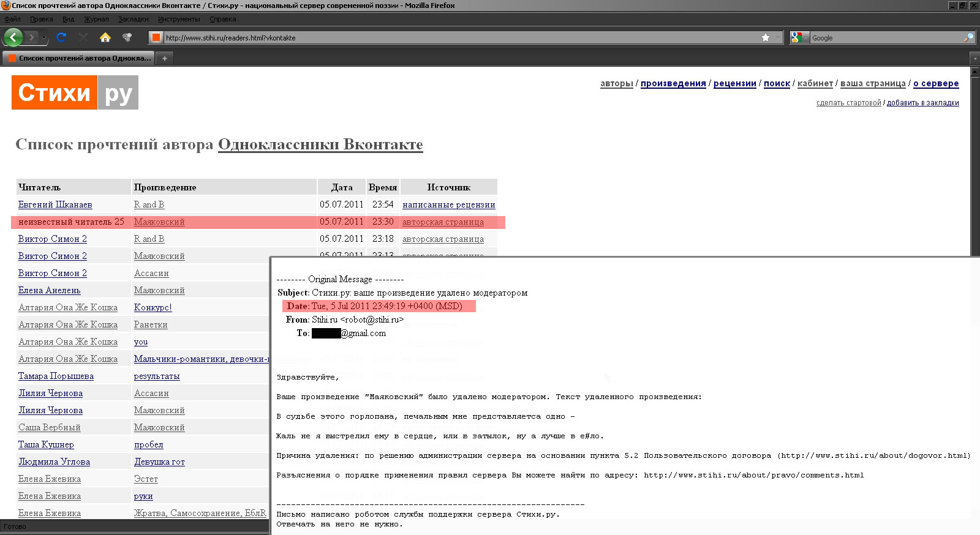Screen dimensions: 980x535
Task: Go back with the green Back arrow
Action: 13,37
